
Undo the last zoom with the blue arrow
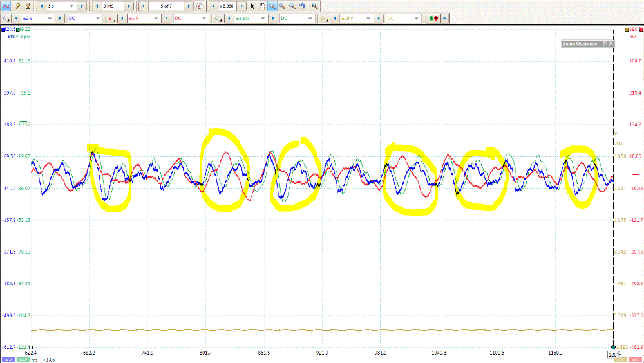coord(302,6)
